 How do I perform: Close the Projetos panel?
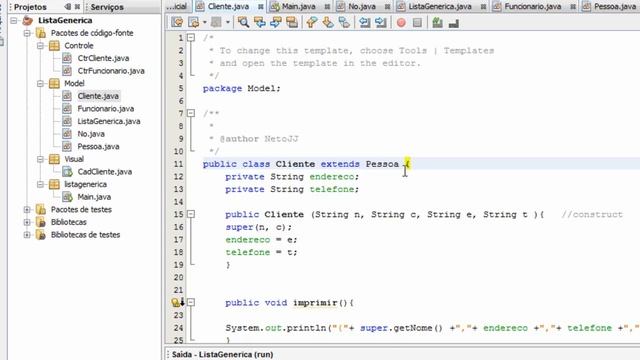77,7
